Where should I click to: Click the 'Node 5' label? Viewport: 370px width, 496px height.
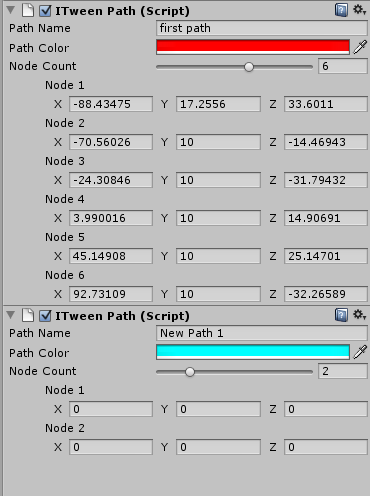coord(65,237)
